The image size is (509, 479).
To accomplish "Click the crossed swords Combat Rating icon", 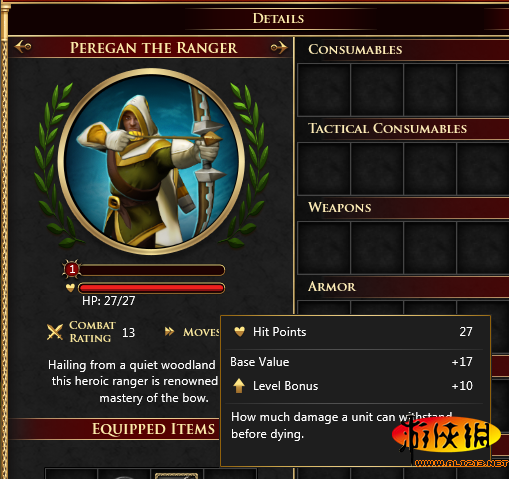I will point(55,332).
